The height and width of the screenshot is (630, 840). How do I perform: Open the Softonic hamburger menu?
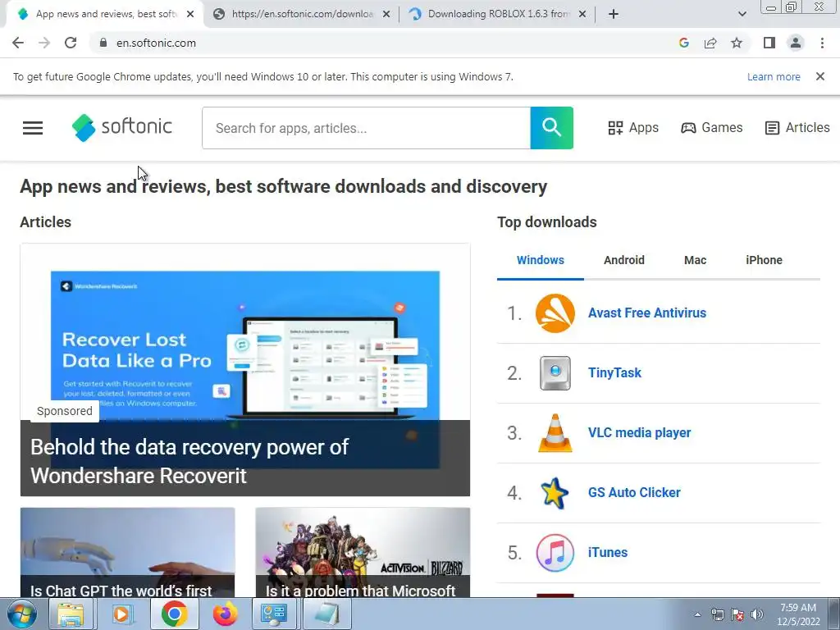pyautogui.click(x=33, y=127)
